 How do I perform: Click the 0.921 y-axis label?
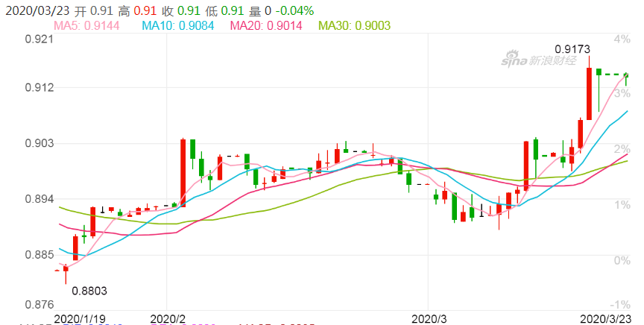click(40, 40)
